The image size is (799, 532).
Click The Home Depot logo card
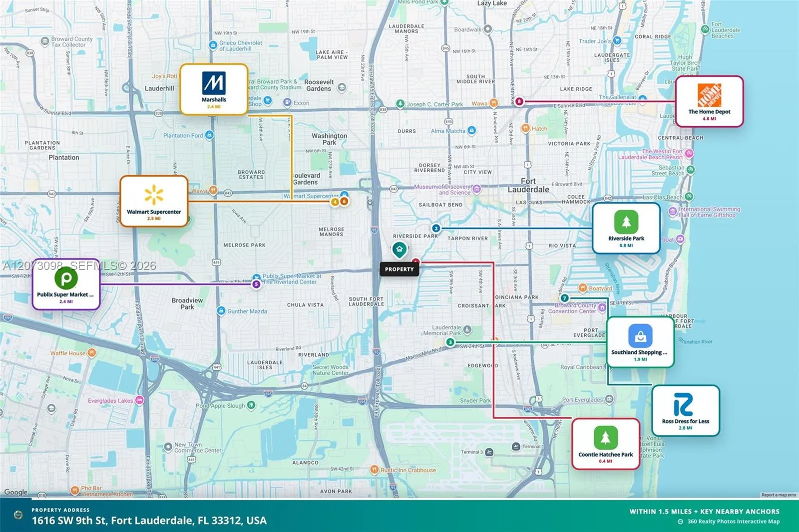coord(709,101)
